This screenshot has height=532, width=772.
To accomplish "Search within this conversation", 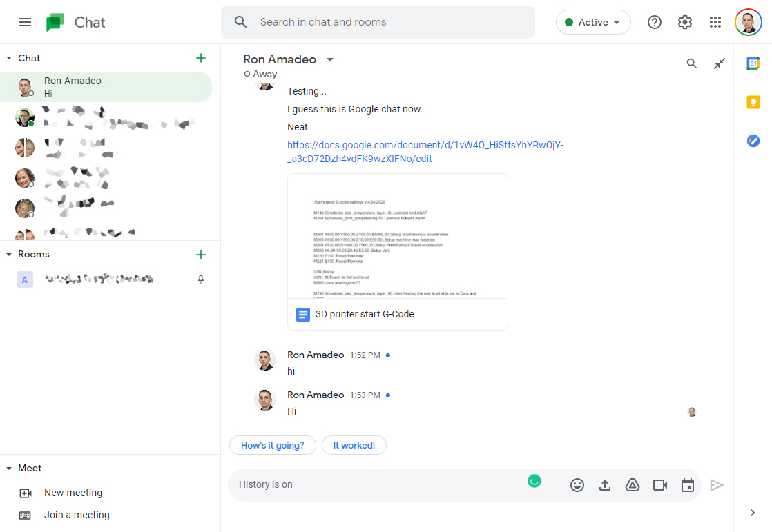I will [692, 63].
